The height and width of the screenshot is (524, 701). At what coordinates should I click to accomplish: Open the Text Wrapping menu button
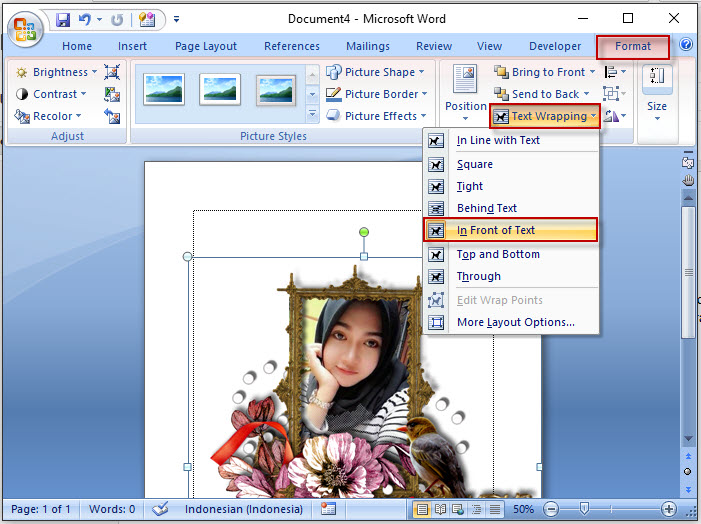click(x=545, y=116)
